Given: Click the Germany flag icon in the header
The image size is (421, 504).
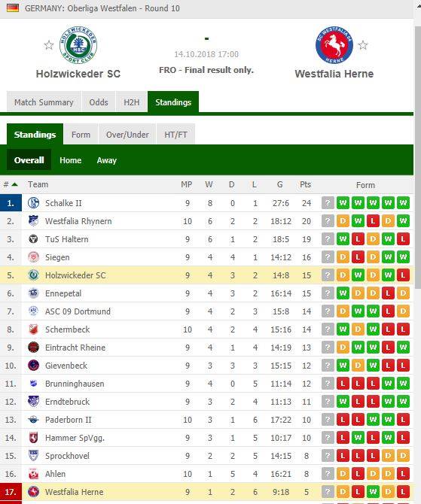Looking at the screenshot, I should (x=13, y=8).
